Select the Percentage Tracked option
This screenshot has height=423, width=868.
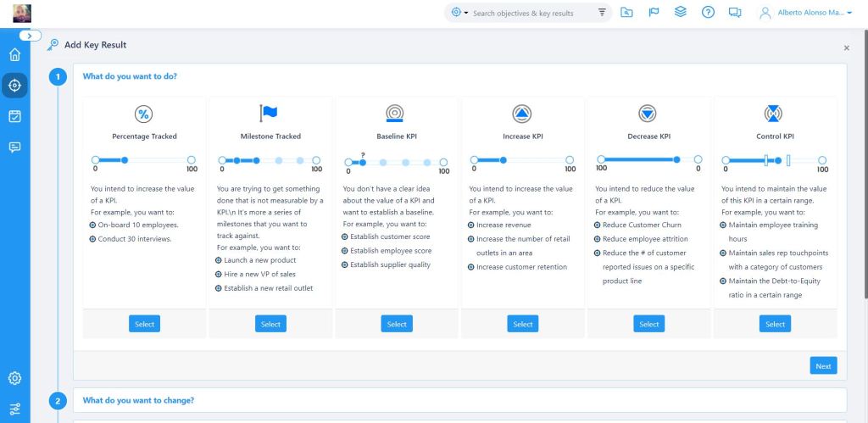click(x=144, y=324)
